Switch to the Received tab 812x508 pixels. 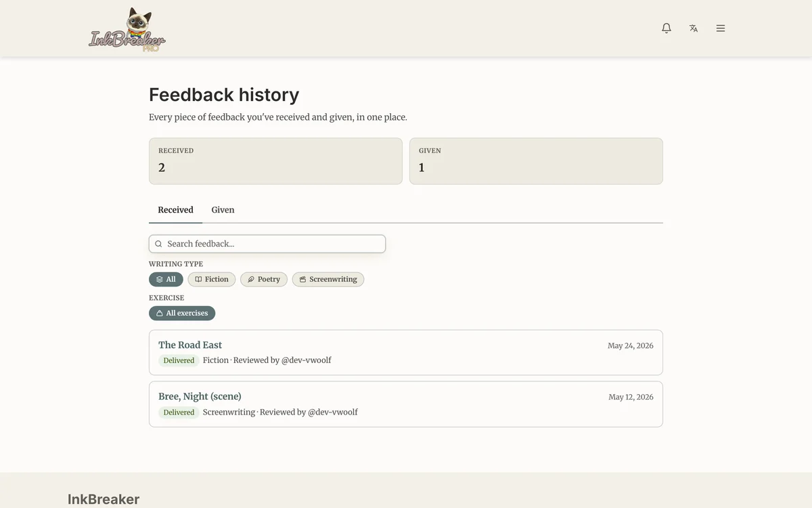coord(175,210)
